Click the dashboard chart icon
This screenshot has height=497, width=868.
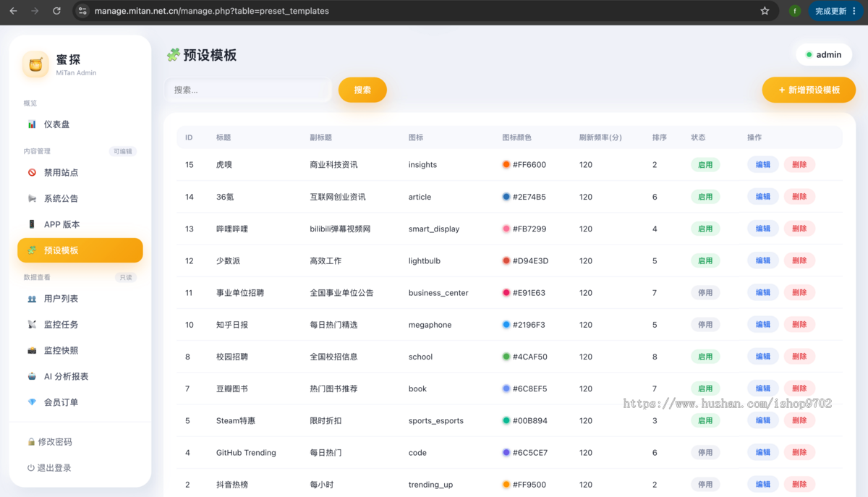point(32,124)
